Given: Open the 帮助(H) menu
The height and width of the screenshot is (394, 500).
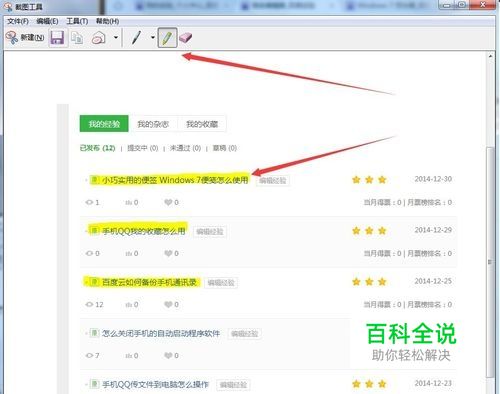Looking at the screenshot, I should click(107, 21).
